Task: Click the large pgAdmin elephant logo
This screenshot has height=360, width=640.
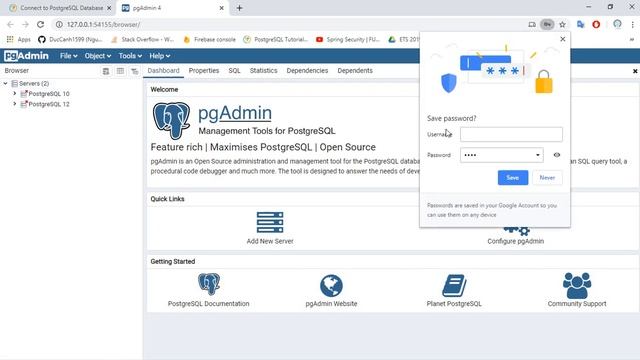Action: pyautogui.click(x=171, y=120)
